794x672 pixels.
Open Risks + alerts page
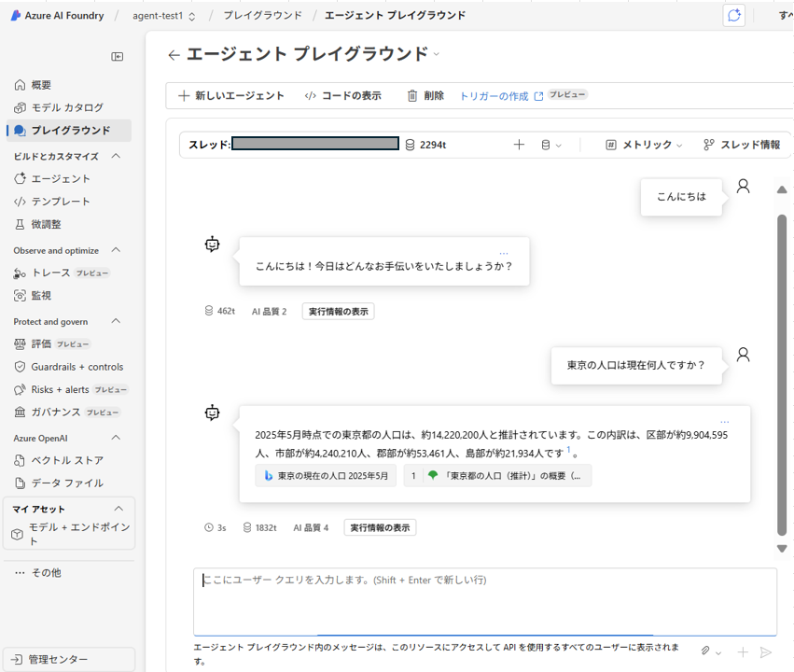click(68, 389)
